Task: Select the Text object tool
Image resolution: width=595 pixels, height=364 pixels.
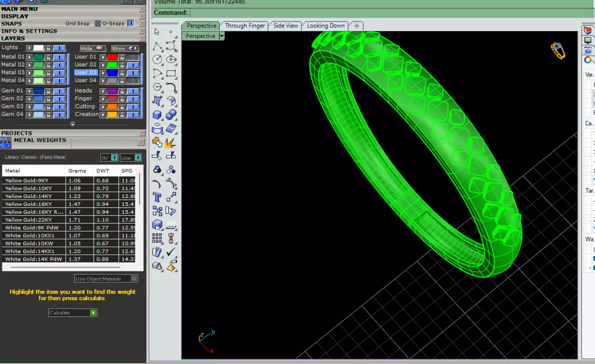Action: tap(157, 197)
